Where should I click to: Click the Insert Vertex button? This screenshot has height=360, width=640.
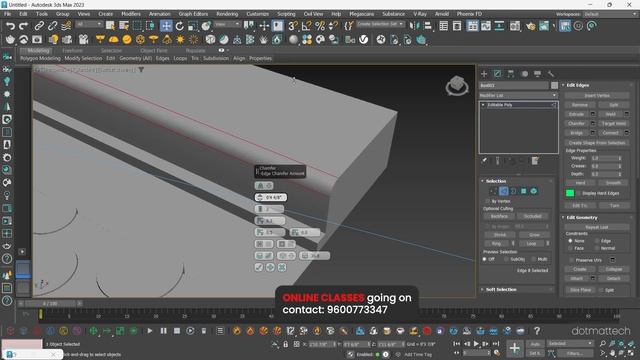[597, 96]
